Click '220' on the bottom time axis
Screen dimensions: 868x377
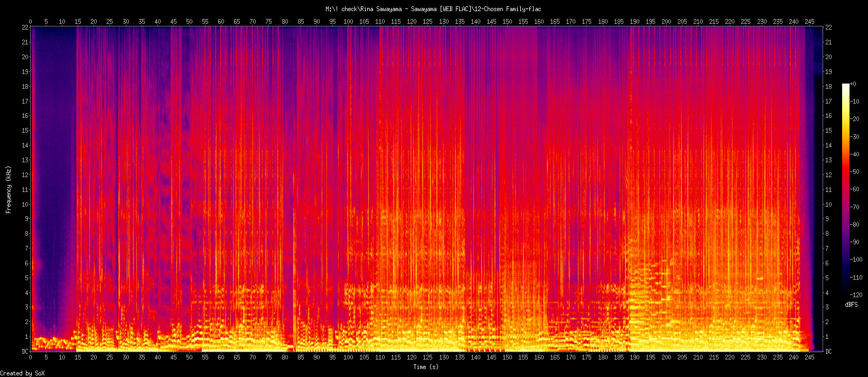[x=730, y=357]
